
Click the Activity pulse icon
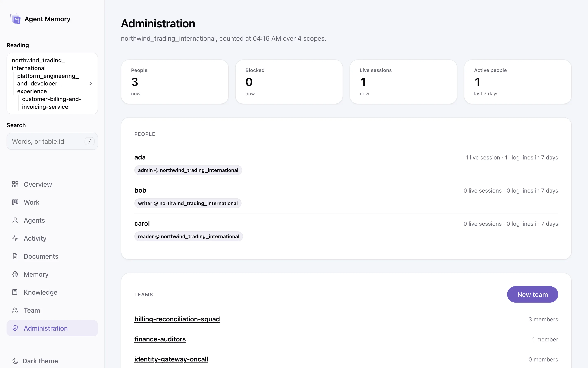pos(15,238)
